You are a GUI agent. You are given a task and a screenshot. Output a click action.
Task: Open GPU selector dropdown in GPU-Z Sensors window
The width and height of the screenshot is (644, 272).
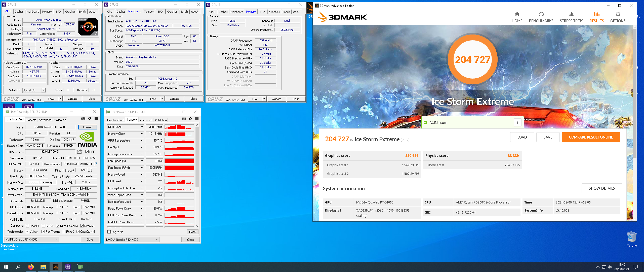point(132,240)
